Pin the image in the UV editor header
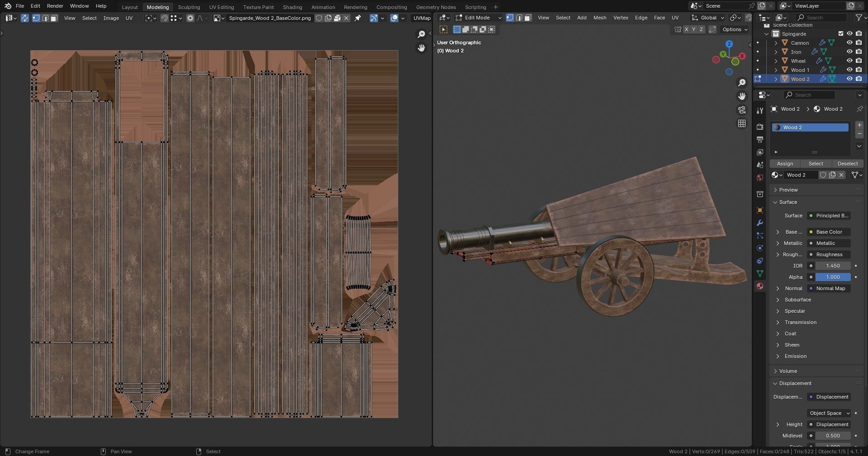The width and height of the screenshot is (868, 456). coord(358,18)
